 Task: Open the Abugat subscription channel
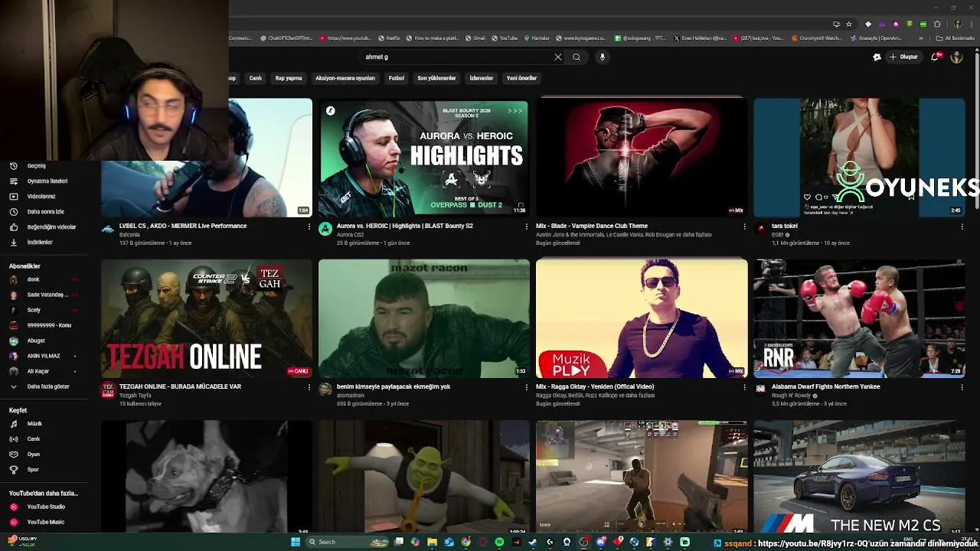[x=36, y=341]
